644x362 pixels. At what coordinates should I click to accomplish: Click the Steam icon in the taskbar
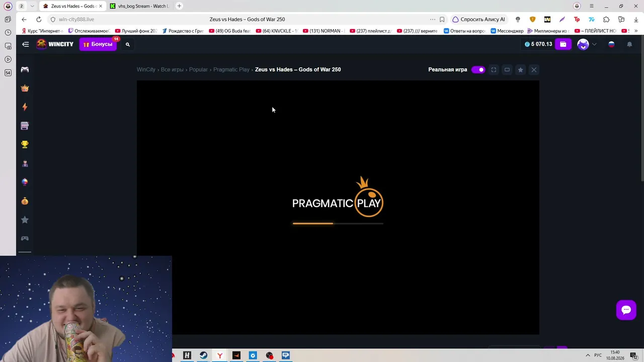pos(203,355)
